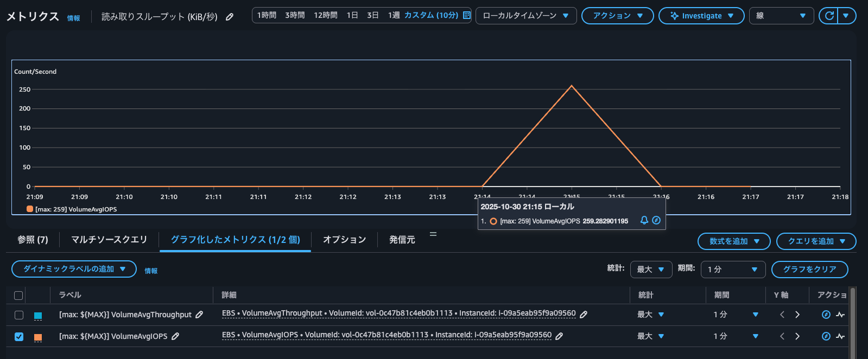Open the global 期間 1 分 dropdown
The image size is (868, 359).
point(733,270)
